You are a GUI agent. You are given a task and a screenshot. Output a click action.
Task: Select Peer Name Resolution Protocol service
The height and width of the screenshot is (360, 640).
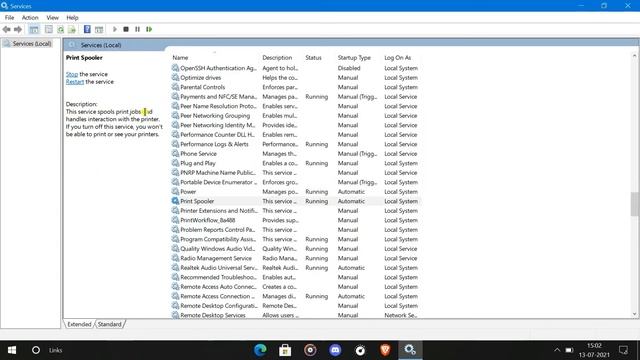pyautogui.click(x=296, y=106)
